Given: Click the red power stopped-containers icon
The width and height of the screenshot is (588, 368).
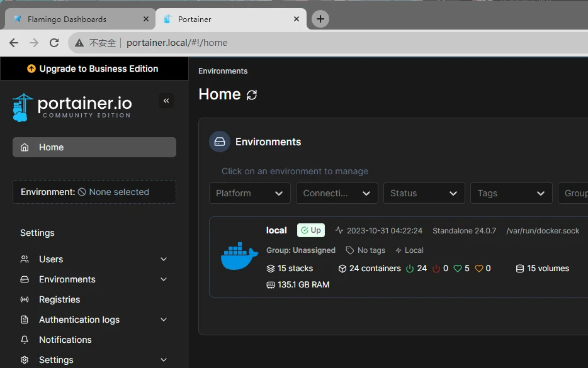Looking at the screenshot, I should pos(436,269).
